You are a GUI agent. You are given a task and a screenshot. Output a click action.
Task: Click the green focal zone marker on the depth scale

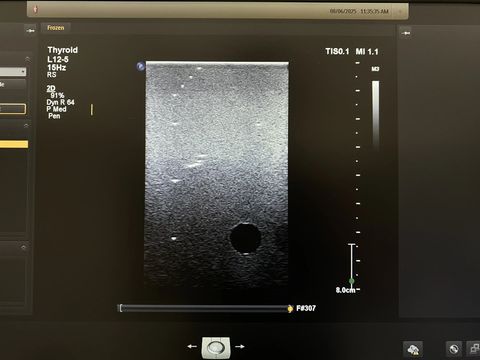click(x=351, y=281)
